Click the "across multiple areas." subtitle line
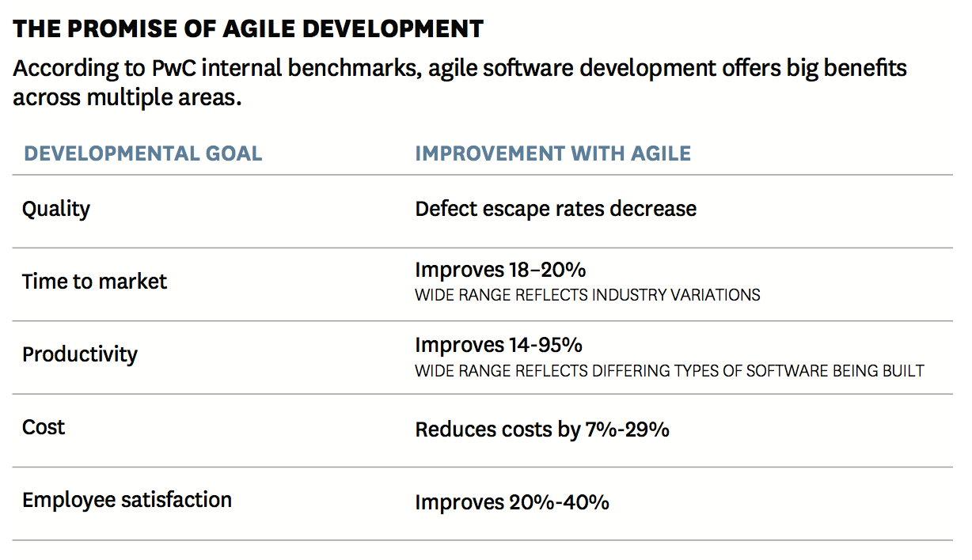 [127, 98]
